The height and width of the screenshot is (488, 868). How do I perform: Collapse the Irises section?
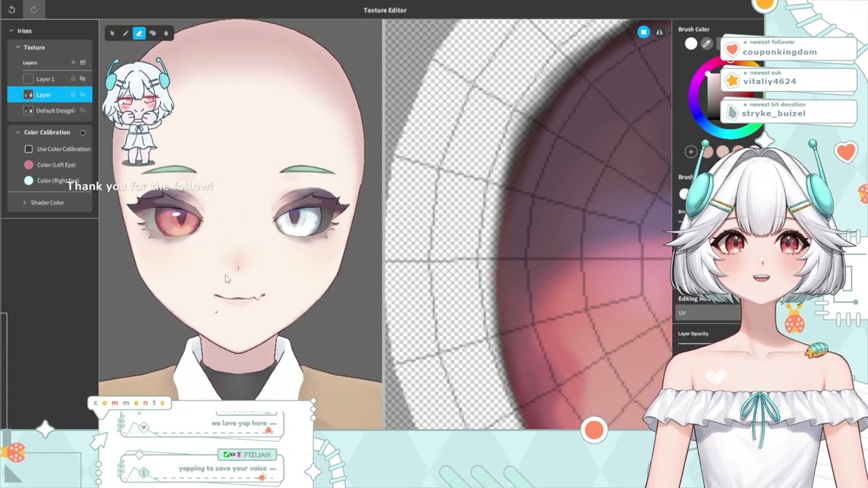pyautogui.click(x=11, y=30)
